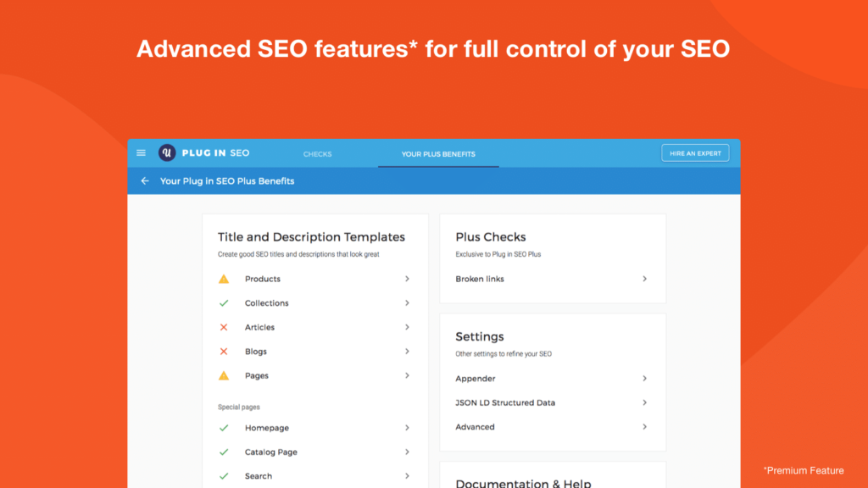The width and height of the screenshot is (868, 488).
Task: Click the 'Exclusive to Plug in SEO Plus' text
Action: pos(498,254)
